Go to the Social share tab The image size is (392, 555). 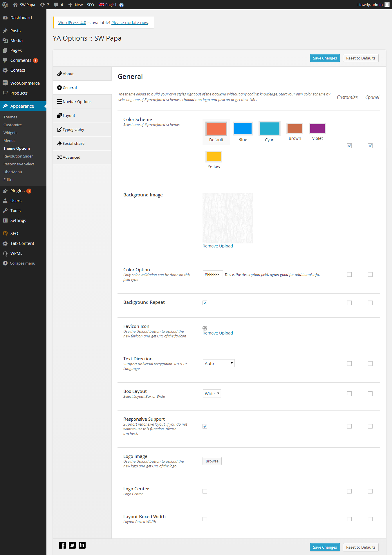[82, 143]
